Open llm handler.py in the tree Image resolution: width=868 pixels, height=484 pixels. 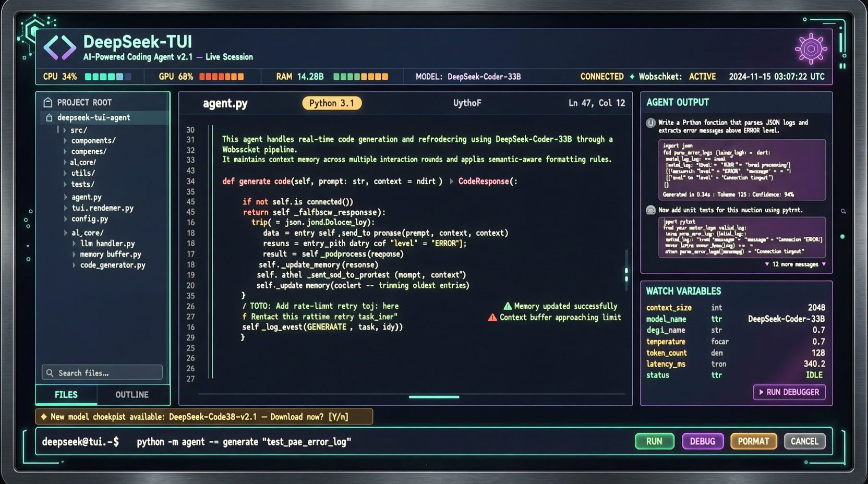[107, 244]
